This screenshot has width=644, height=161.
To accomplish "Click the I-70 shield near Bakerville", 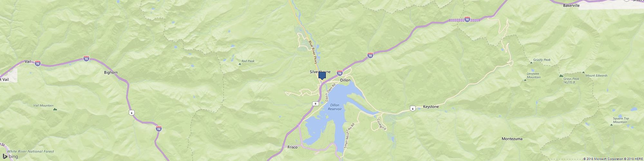I will (467, 20).
